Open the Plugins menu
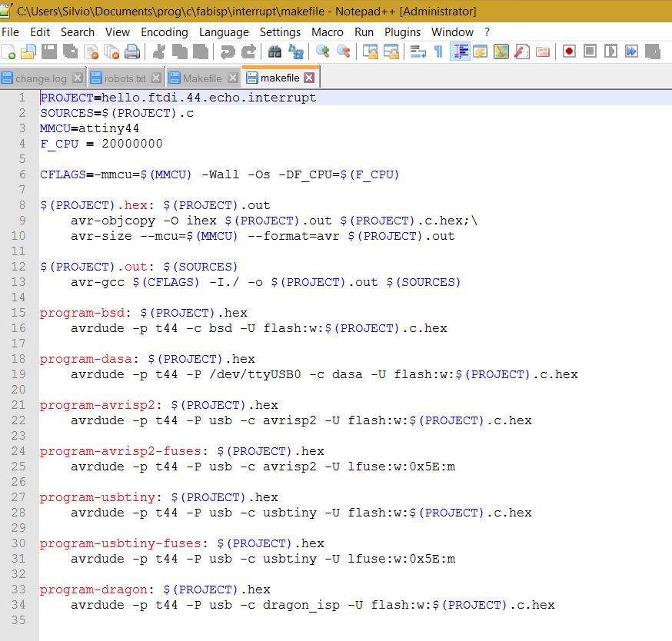672x641 pixels. (402, 32)
